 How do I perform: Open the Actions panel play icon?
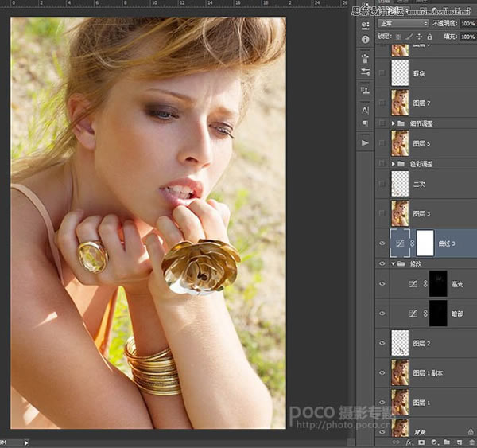click(x=365, y=143)
